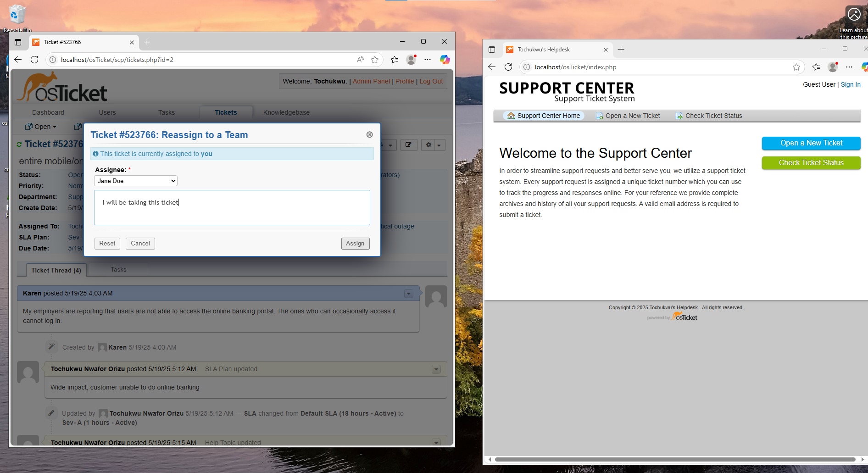Select the Ticket Thread (4) tab

(56, 270)
